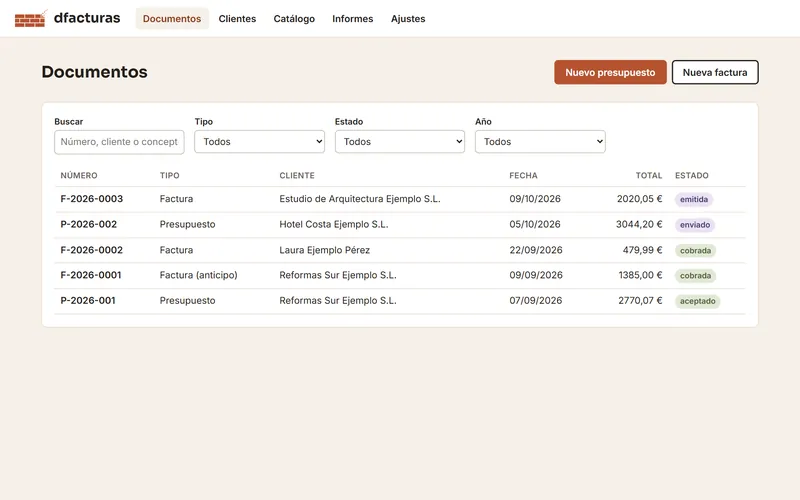Click the enviado status badge
This screenshot has width=800, height=500.
[695, 225]
